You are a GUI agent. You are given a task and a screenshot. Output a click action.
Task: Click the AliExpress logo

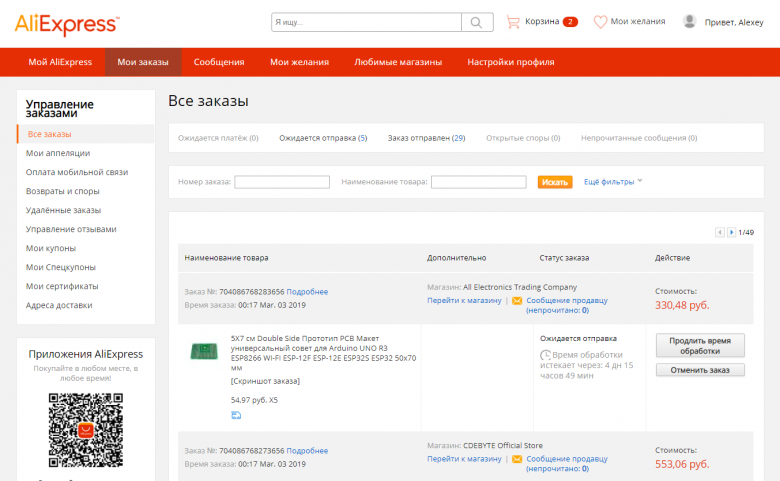(x=66, y=22)
